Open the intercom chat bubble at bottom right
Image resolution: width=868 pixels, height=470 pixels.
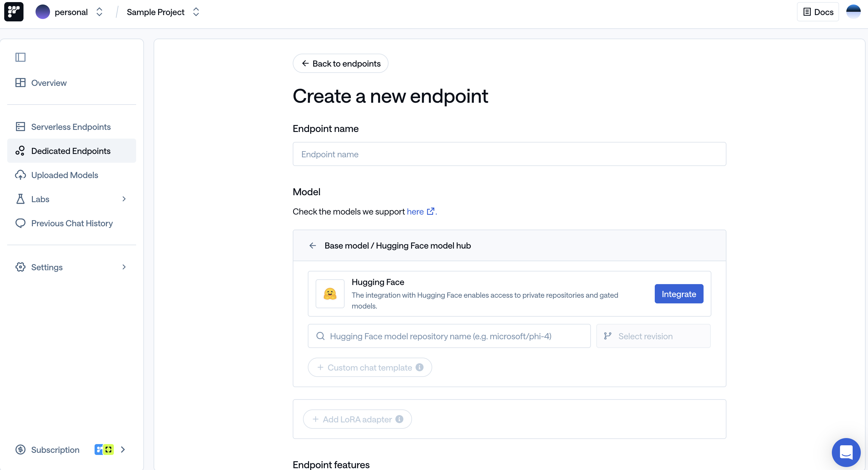pyautogui.click(x=846, y=452)
